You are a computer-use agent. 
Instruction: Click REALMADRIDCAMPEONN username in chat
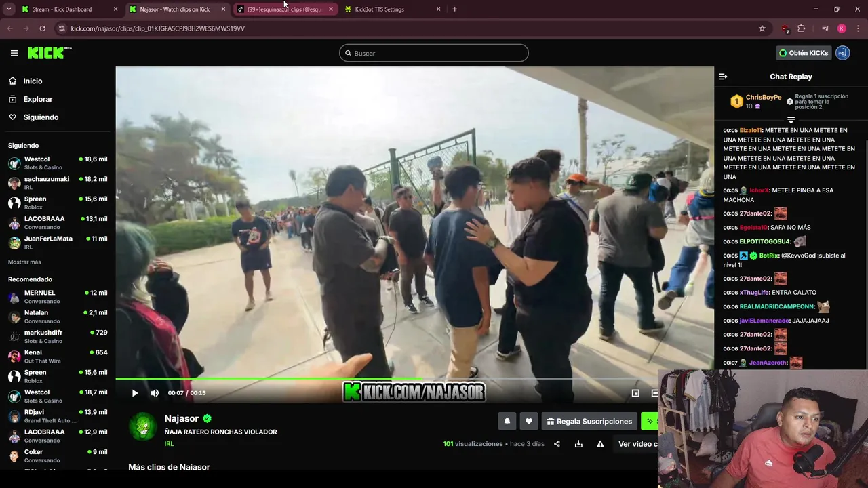[776, 306]
